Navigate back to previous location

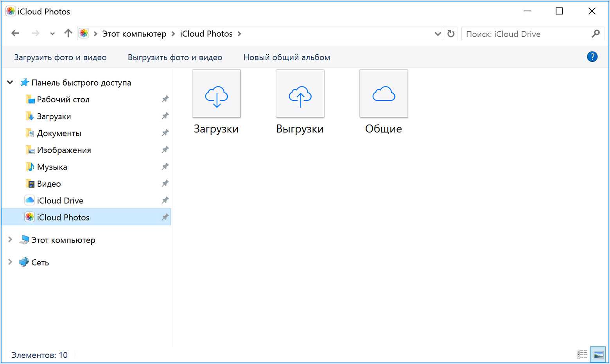[x=15, y=34]
